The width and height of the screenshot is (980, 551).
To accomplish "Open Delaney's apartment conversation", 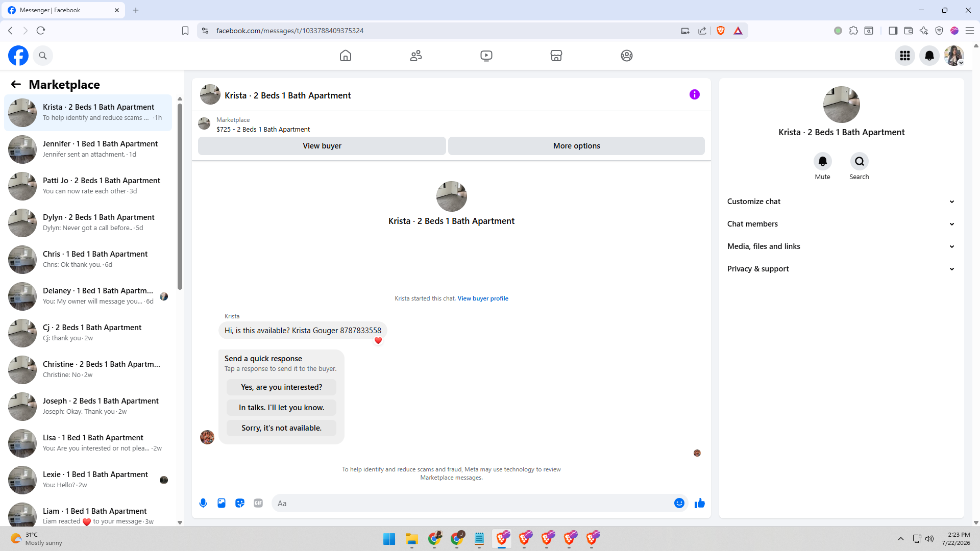I will point(88,296).
